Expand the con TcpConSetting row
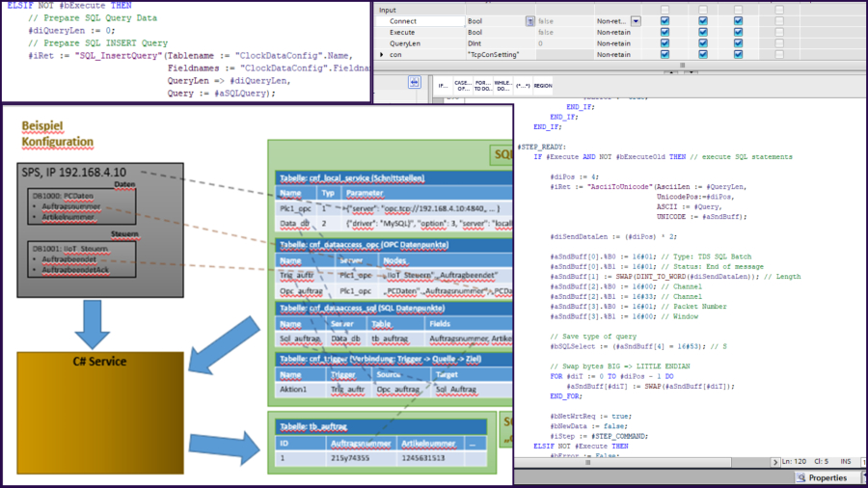Viewport: 868px width, 488px height. point(382,55)
